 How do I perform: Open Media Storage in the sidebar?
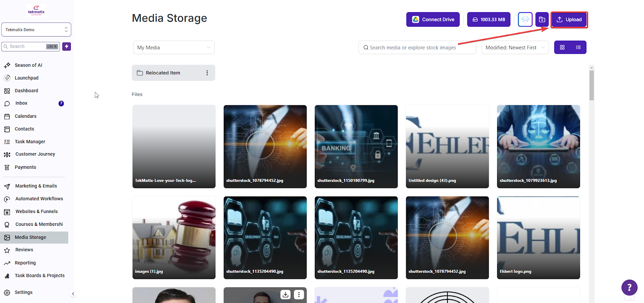coord(34,237)
